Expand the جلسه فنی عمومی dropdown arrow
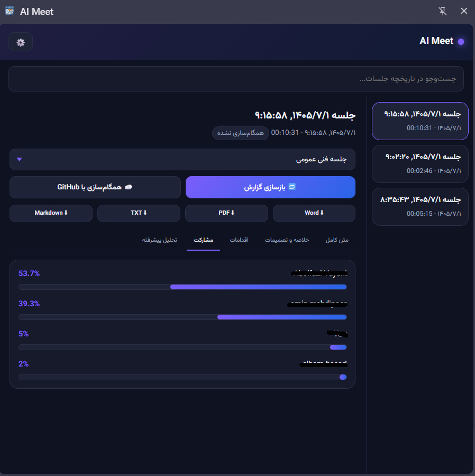Image resolution: width=475 pixels, height=476 pixels. [x=20, y=159]
